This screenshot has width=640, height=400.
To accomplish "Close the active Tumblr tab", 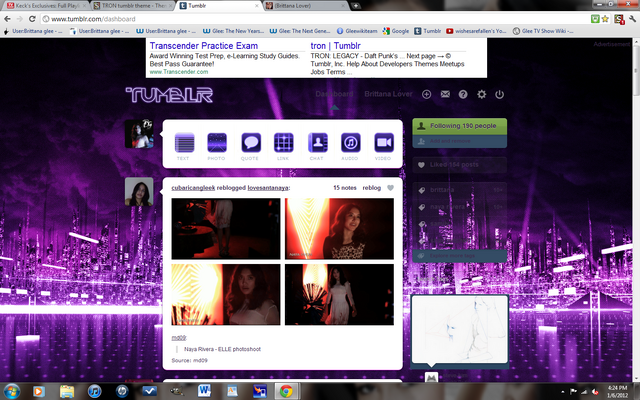I will pyautogui.click(x=257, y=6).
